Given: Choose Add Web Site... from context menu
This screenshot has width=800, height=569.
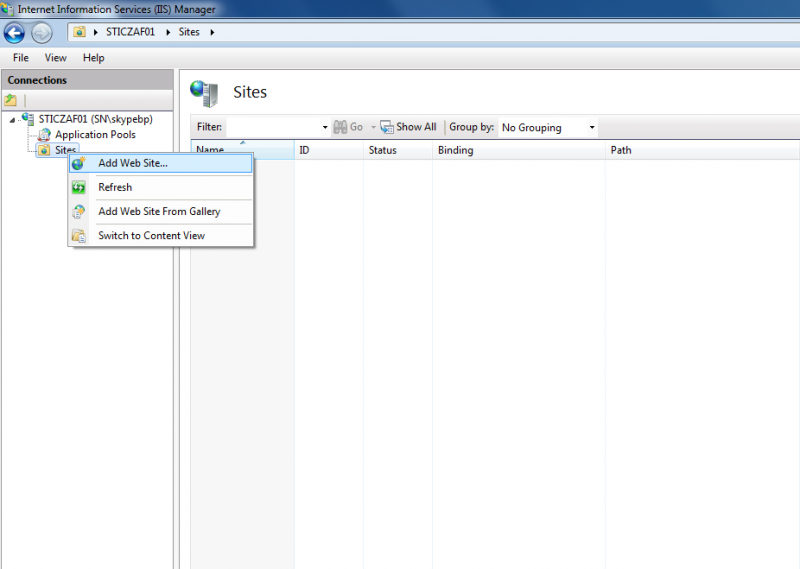Looking at the screenshot, I should point(161,163).
